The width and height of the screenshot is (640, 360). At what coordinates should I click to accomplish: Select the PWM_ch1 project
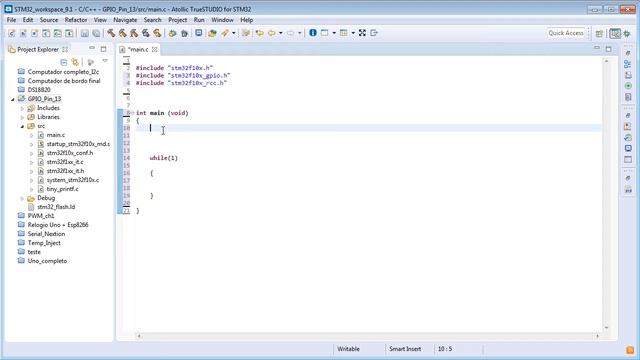click(41, 216)
